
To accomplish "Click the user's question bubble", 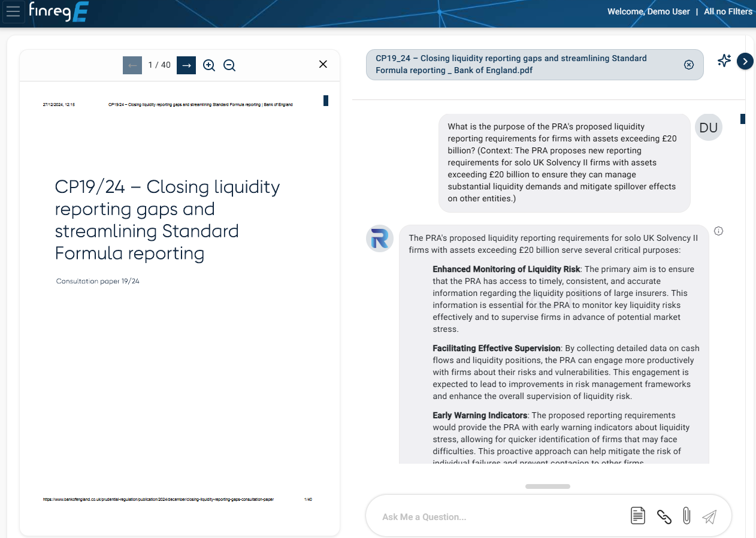I will click(x=564, y=162).
